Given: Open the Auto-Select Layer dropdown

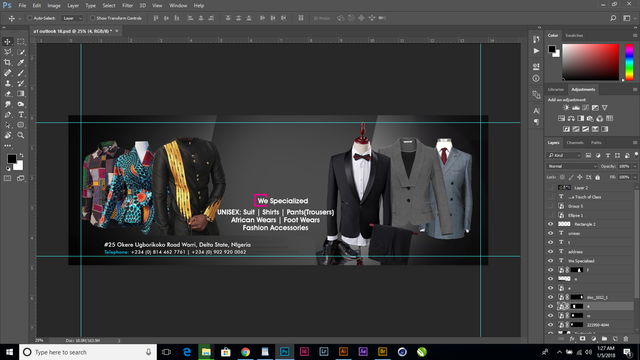Looking at the screenshot, I should 72,18.
